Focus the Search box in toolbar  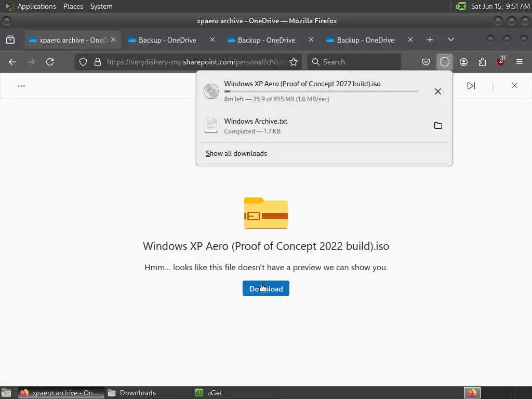[354, 62]
